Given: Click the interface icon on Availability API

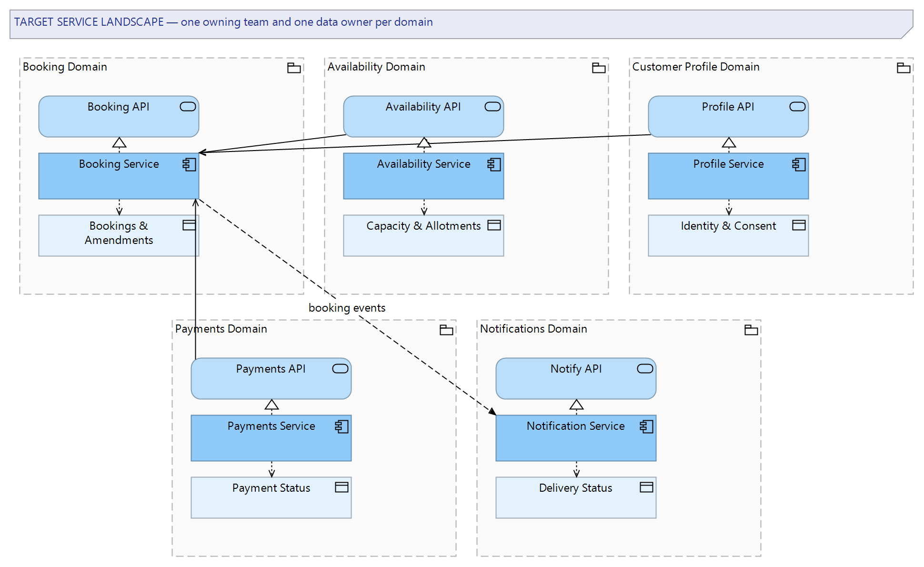Looking at the screenshot, I should 492,107.
